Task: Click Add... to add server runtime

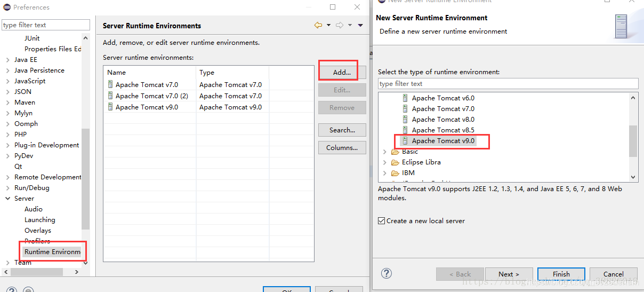Action: pyautogui.click(x=342, y=73)
